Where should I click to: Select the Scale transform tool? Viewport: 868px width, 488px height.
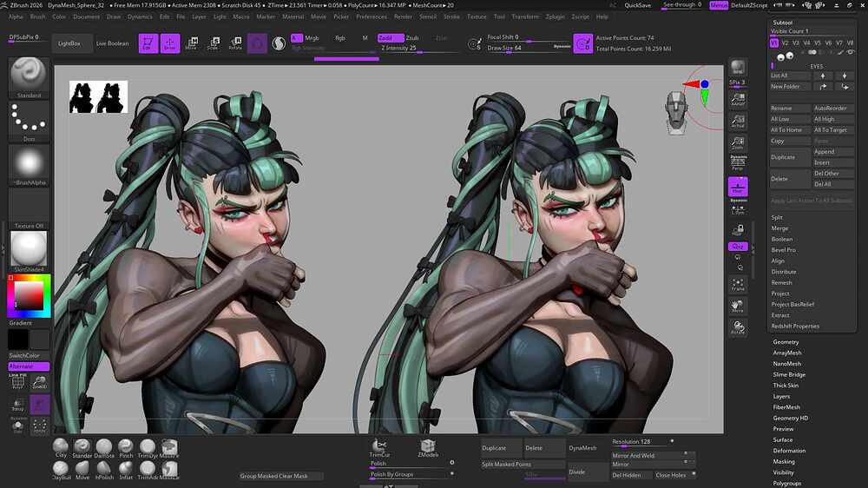214,43
